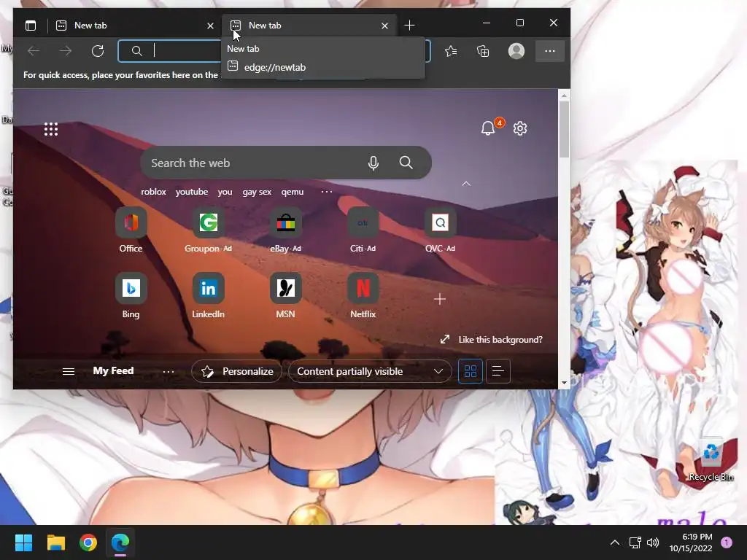The width and height of the screenshot is (747, 560).
Task: Open the eBay quick link
Action: (x=285, y=230)
